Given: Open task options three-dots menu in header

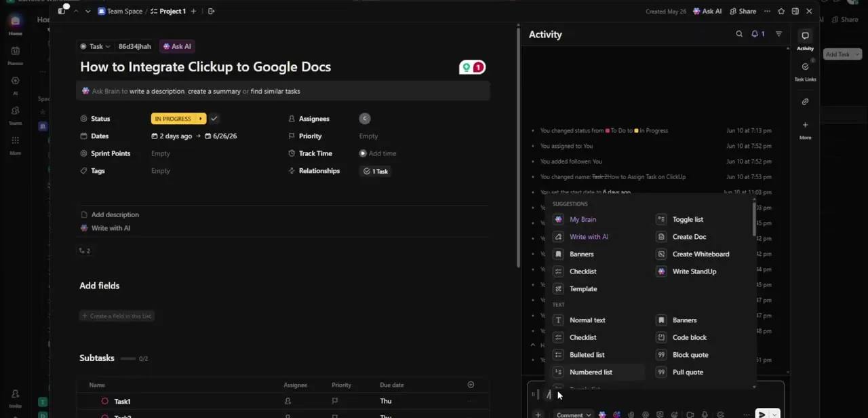Looking at the screenshot, I should click(767, 12).
